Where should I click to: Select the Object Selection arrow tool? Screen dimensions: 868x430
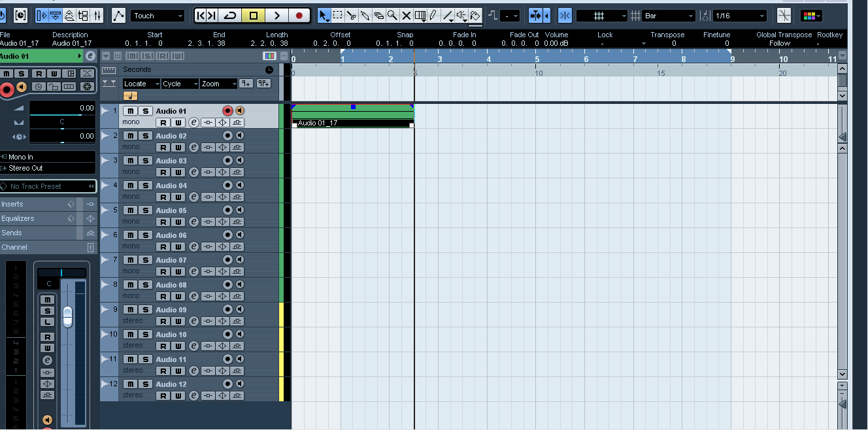[x=324, y=16]
